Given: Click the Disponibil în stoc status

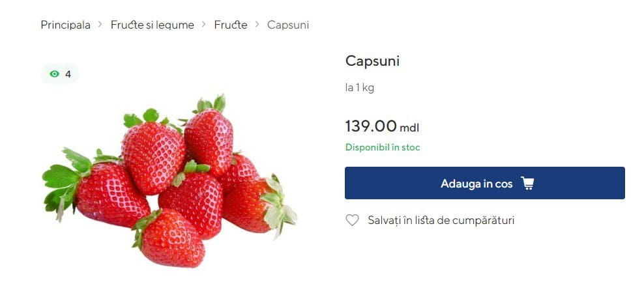Looking at the screenshot, I should (383, 147).
